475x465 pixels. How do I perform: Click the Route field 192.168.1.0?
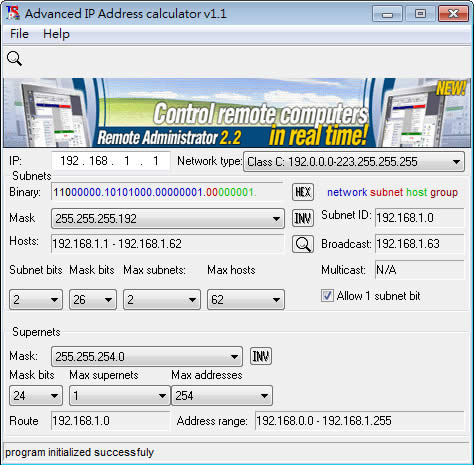[110, 421]
